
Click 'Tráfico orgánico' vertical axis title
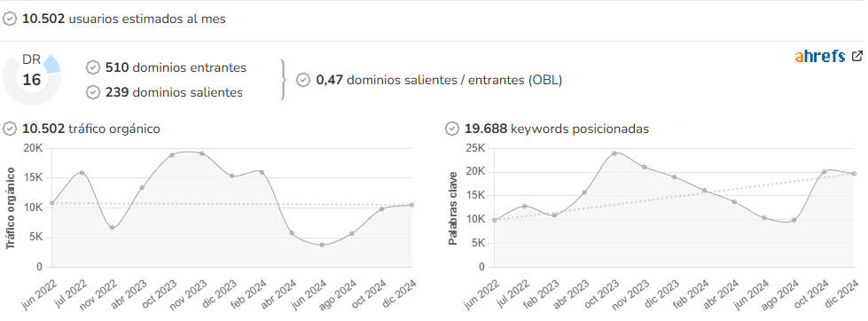11,208
